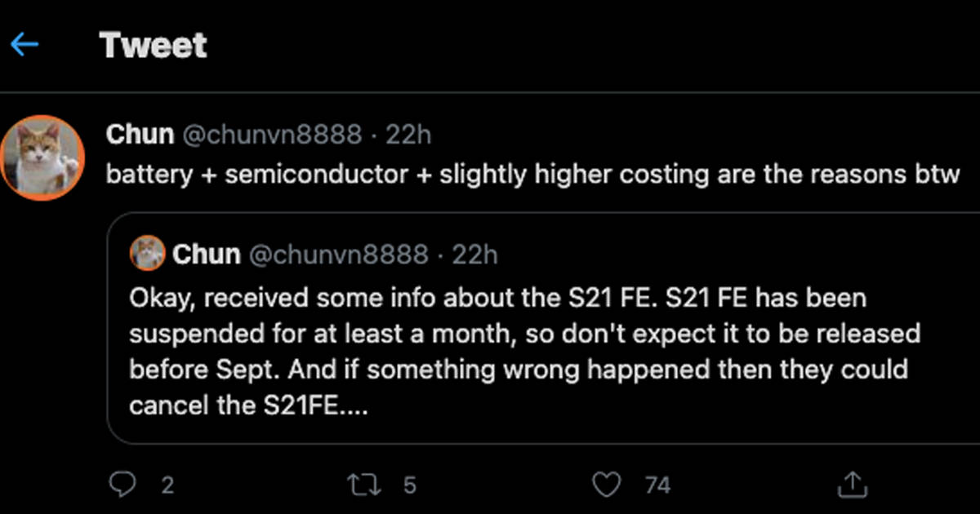Screen dimensions: 980x514
Task: Open the Chun display name above main tweet
Action: coord(140,135)
